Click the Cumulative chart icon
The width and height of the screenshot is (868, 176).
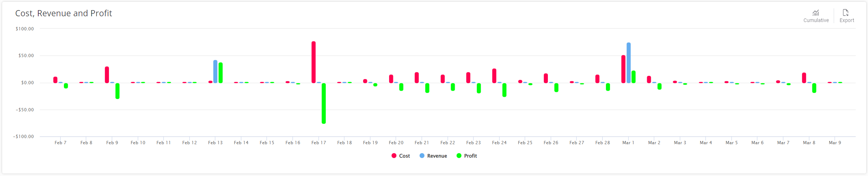click(x=816, y=13)
